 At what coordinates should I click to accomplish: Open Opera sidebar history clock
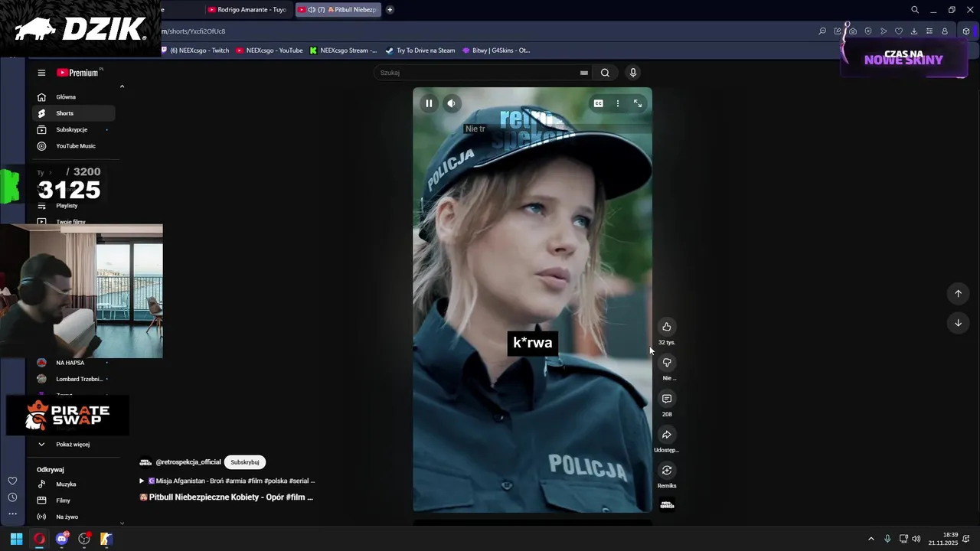click(12, 497)
